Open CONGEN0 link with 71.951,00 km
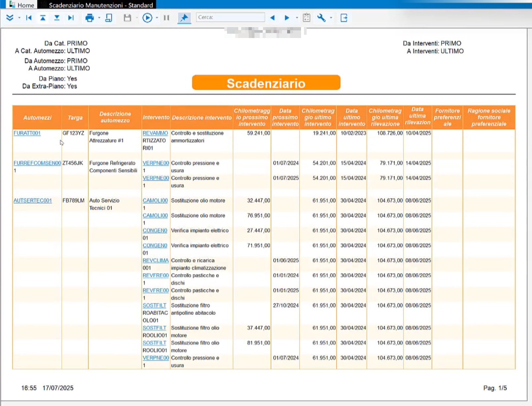Screen dimensions: 532x406 pos(155,245)
